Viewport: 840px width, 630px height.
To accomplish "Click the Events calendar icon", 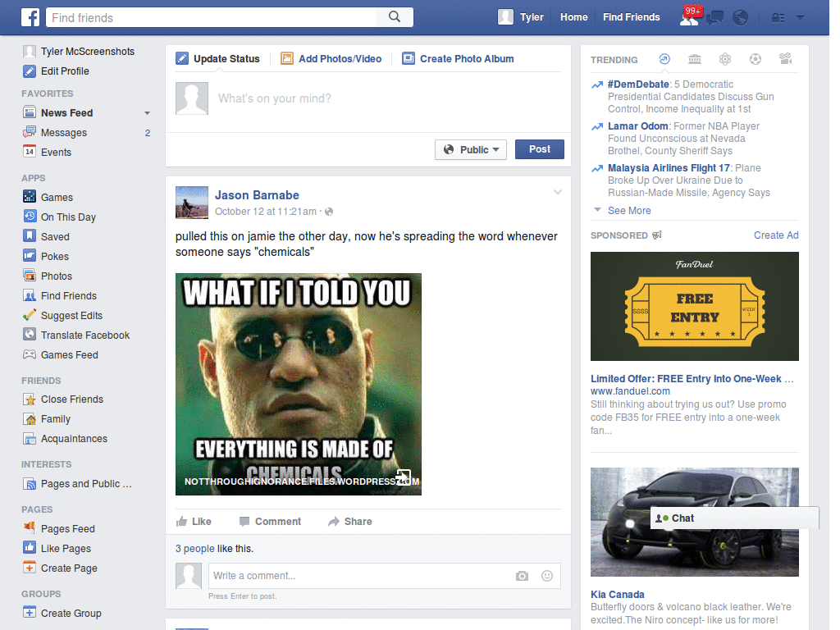I will 30,152.
